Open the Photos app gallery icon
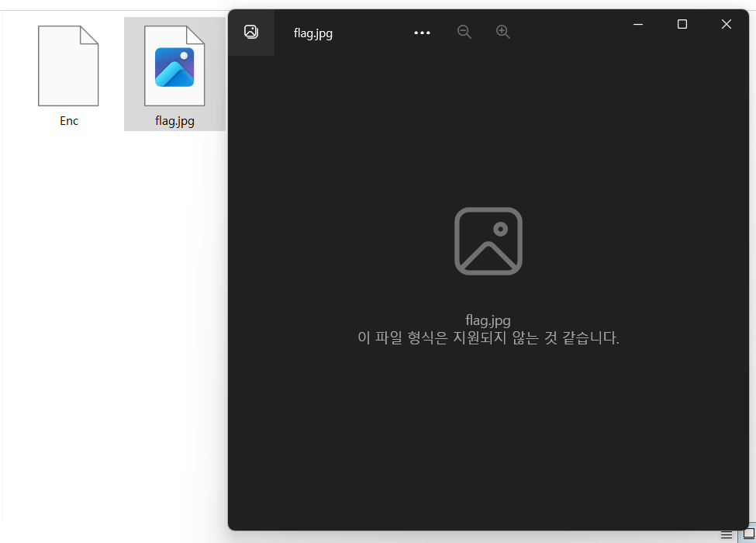The image size is (756, 543). (251, 32)
